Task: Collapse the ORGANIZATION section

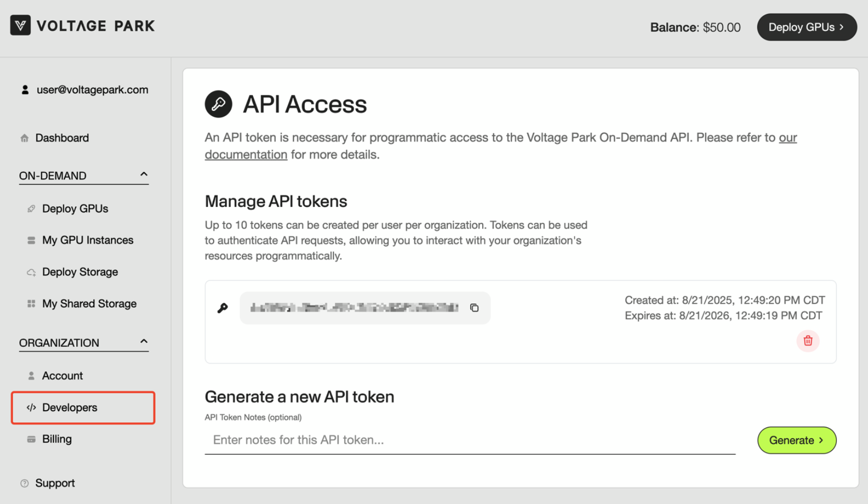Action: click(144, 342)
